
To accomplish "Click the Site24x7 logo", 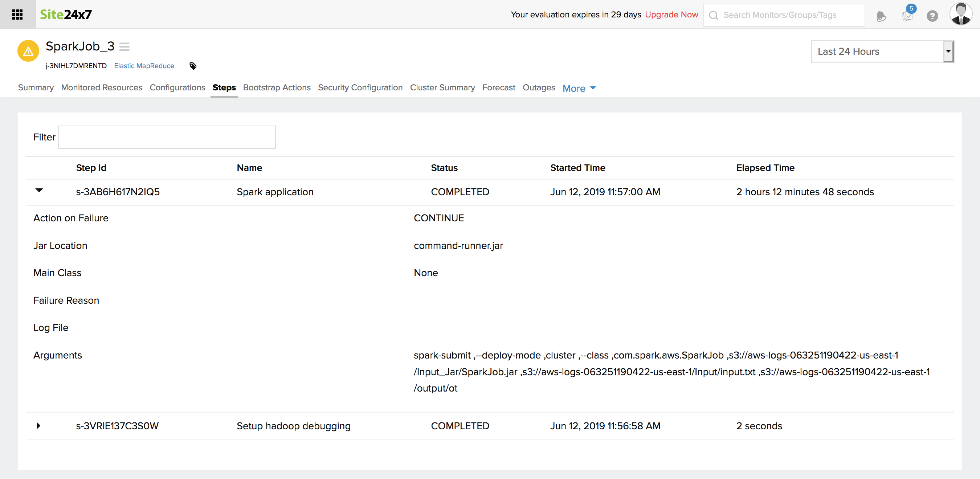I will [x=65, y=15].
